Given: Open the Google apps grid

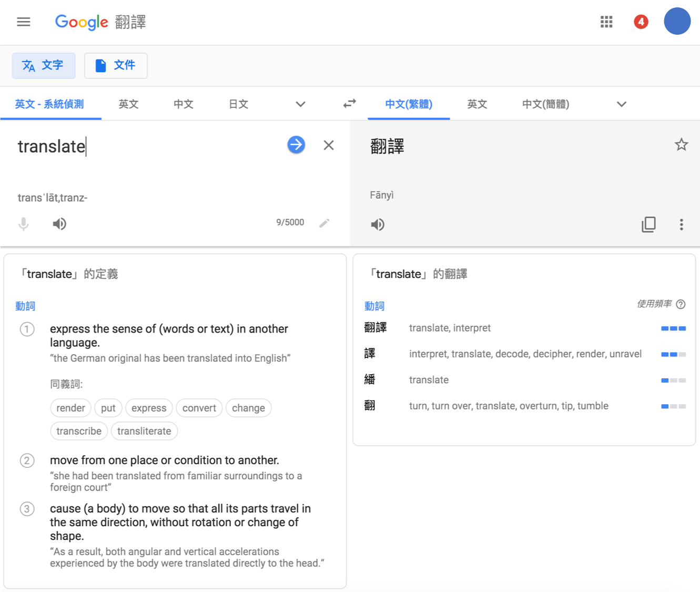Looking at the screenshot, I should click(x=606, y=22).
